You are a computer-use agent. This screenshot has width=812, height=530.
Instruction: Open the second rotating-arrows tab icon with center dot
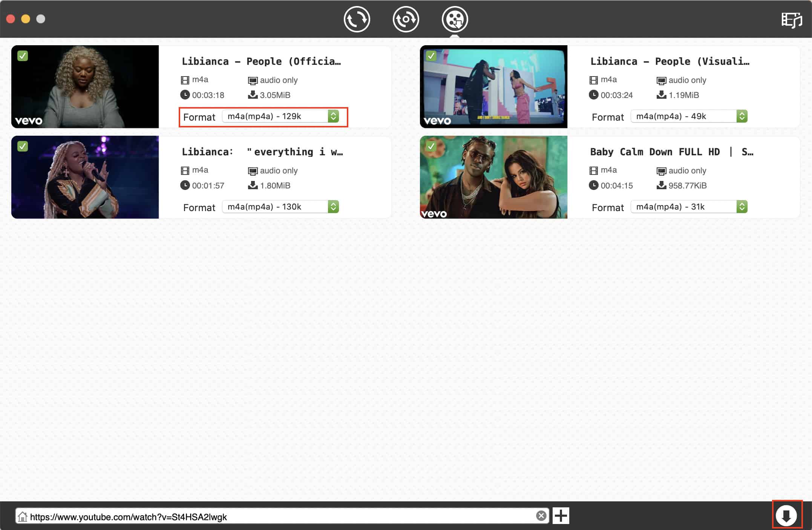click(406, 19)
